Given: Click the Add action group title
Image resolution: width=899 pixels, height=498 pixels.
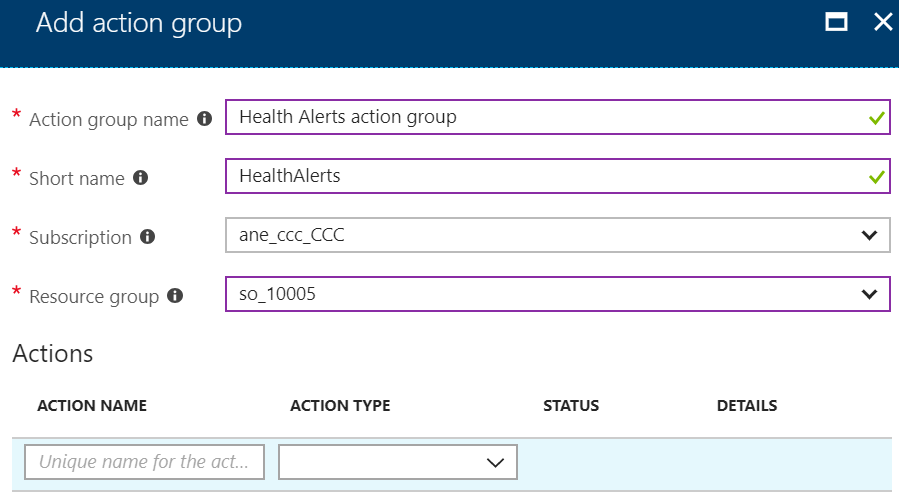Looking at the screenshot, I should click(139, 24).
